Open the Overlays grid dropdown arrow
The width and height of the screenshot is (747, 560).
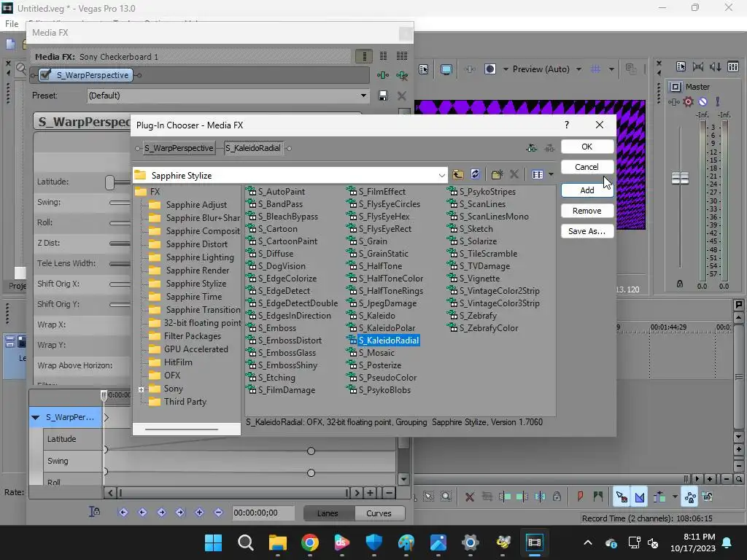click(611, 69)
